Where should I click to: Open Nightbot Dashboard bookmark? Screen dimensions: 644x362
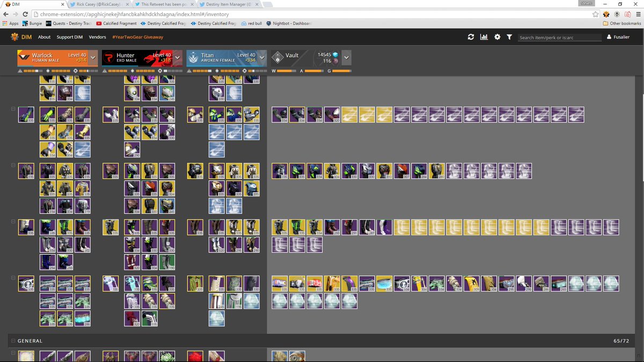point(288,24)
